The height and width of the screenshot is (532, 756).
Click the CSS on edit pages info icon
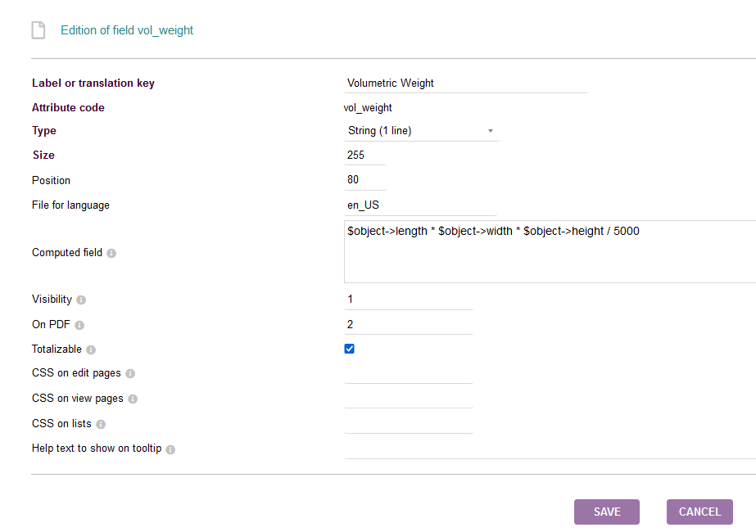(x=130, y=373)
